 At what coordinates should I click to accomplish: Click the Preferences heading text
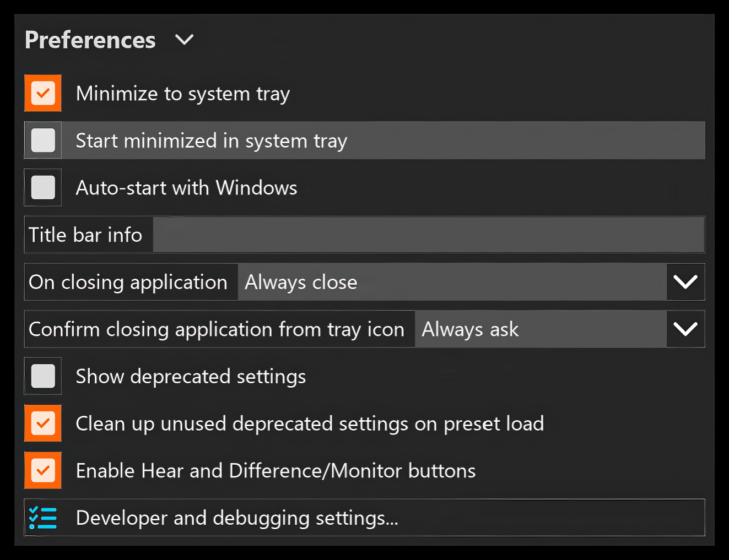pyautogui.click(x=90, y=40)
